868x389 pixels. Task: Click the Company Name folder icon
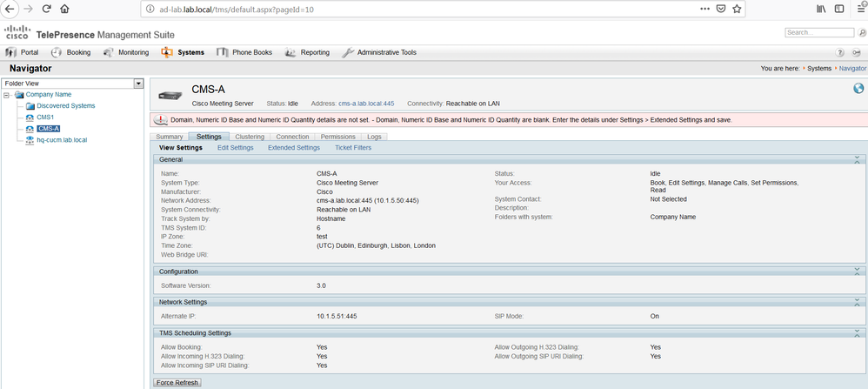point(19,95)
